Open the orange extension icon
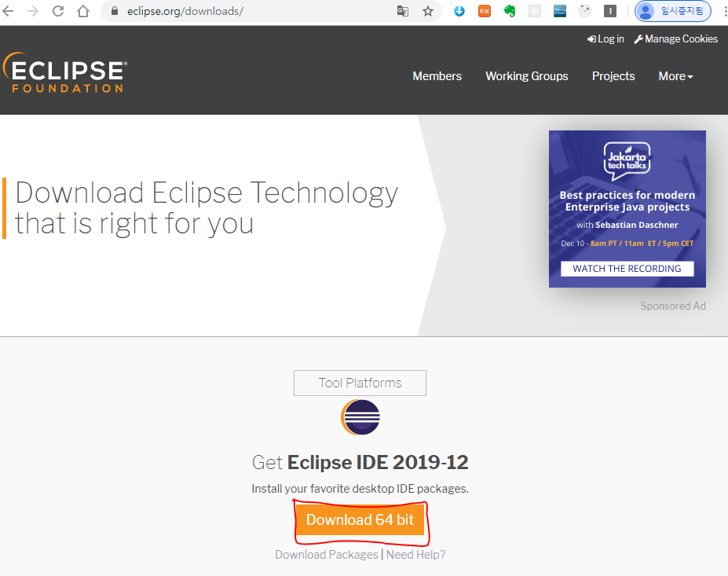The width and height of the screenshot is (728, 576). [485, 11]
